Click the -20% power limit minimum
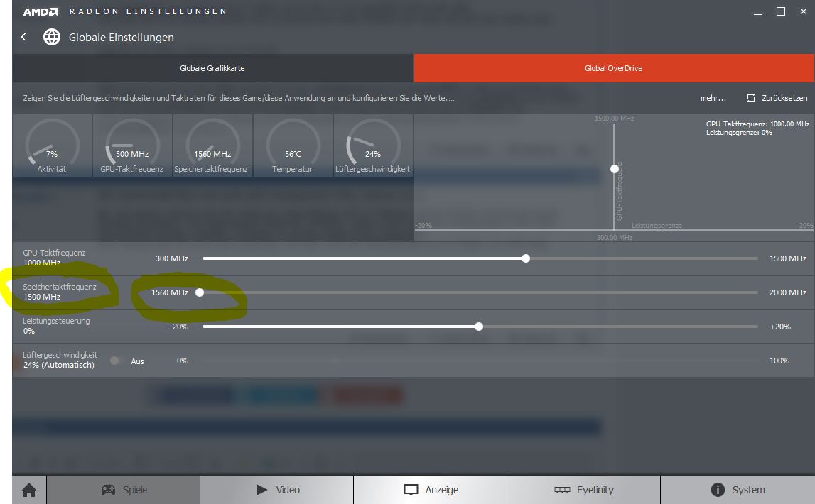The image size is (815, 504). pyautogui.click(x=179, y=327)
